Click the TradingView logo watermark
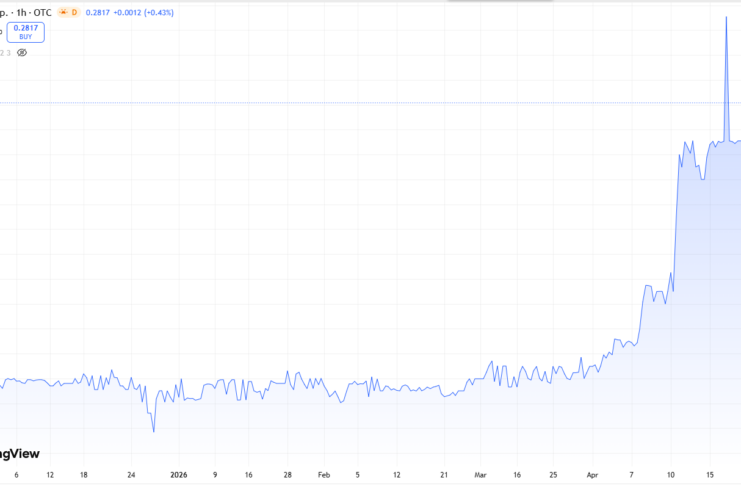The height and width of the screenshot is (486, 741). coord(18,451)
